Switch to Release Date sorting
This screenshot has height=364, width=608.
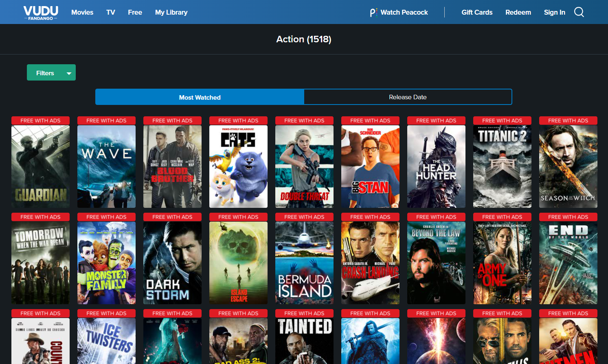408,97
